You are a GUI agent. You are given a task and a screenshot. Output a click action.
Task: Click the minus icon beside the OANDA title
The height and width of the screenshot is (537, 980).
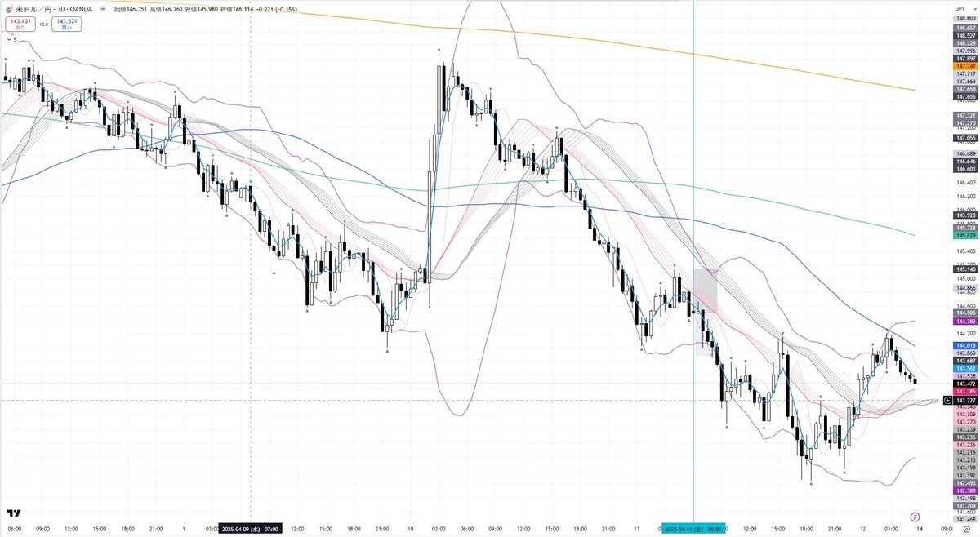pyautogui.click(x=102, y=11)
